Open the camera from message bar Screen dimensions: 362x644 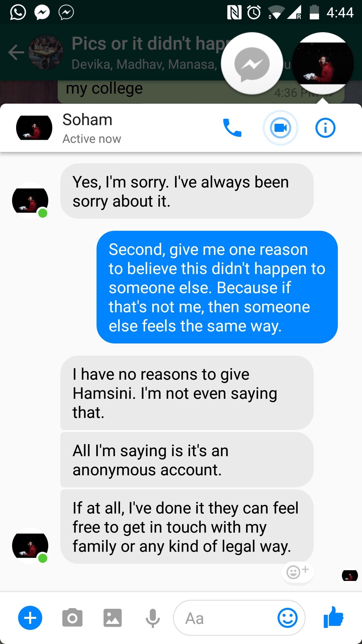click(x=72, y=618)
